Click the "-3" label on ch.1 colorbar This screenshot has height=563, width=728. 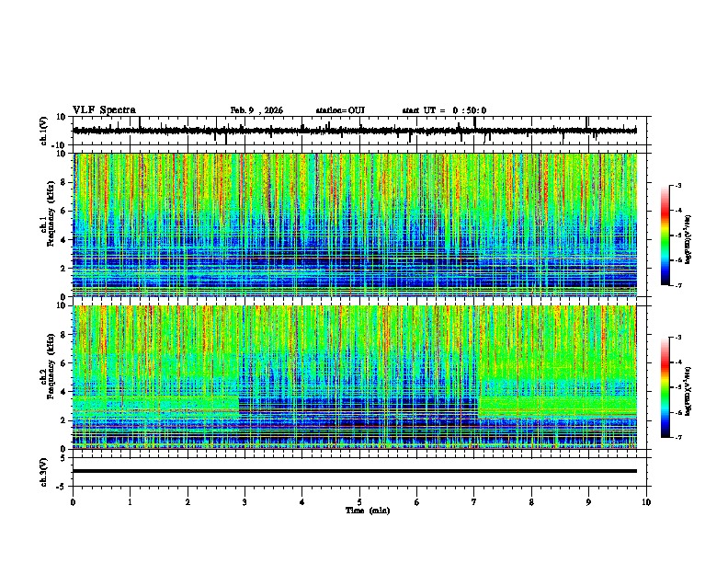pos(677,185)
